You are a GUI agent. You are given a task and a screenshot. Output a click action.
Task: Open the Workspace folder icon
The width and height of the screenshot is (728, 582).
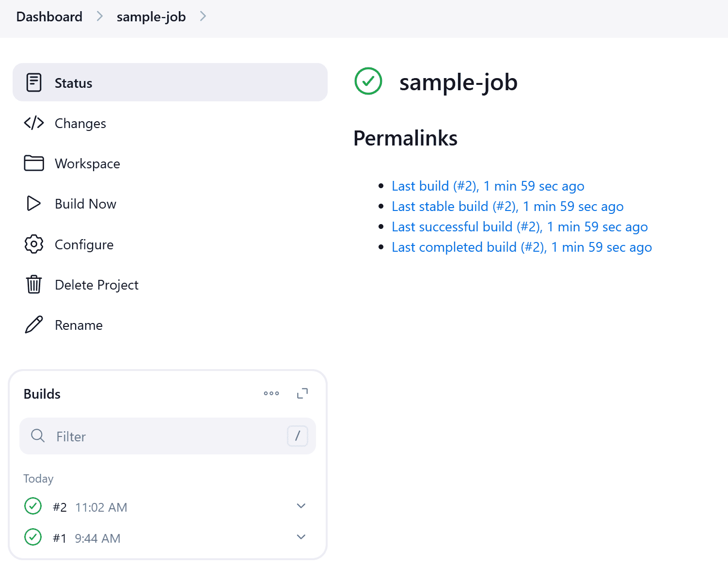33,163
